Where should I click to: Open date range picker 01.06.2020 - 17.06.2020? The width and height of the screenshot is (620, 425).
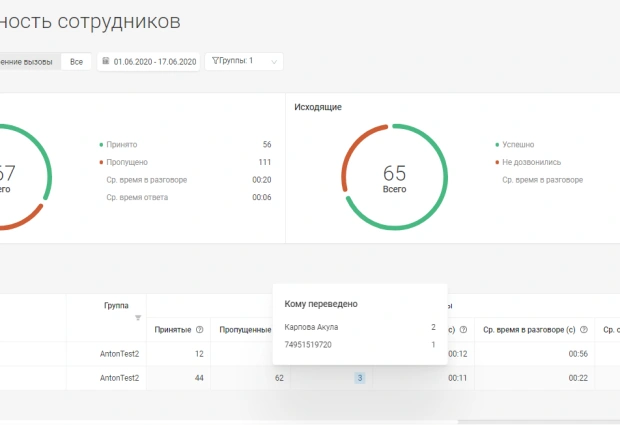(x=155, y=61)
